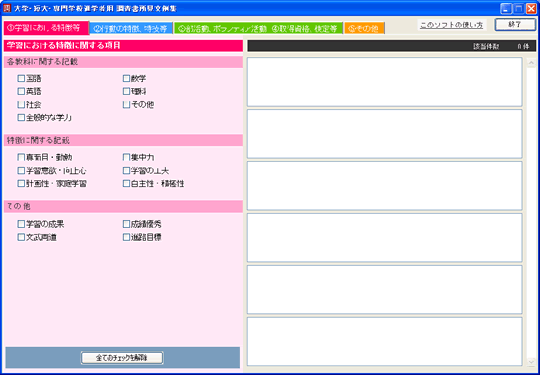
Task: Enable 自主性・積極性 checkbox
Action: pyautogui.click(x=126, y=184)
